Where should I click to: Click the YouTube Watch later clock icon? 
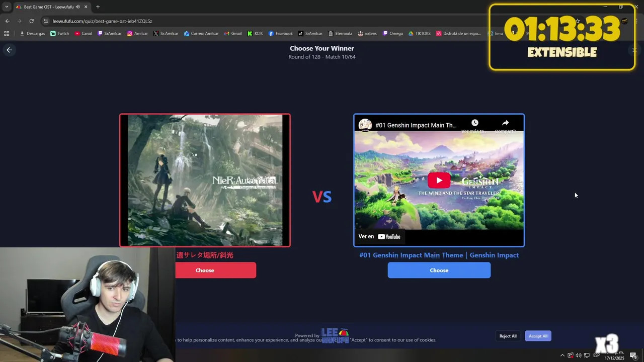(x=474, y=123)
